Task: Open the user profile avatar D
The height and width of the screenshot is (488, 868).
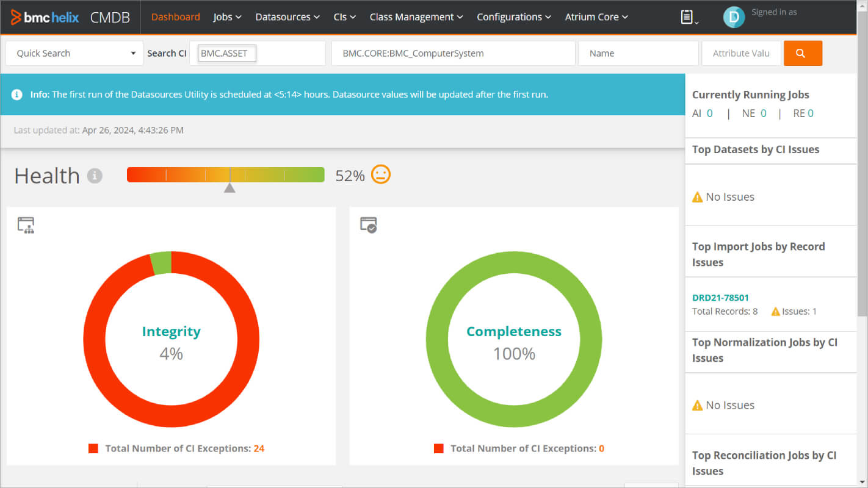Action: 734,17
